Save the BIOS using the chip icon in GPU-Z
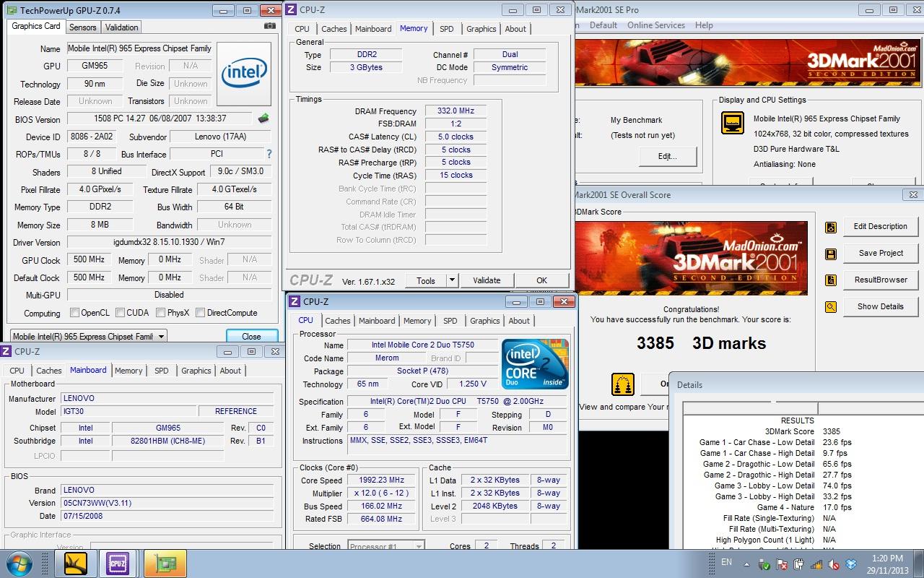 263,118
